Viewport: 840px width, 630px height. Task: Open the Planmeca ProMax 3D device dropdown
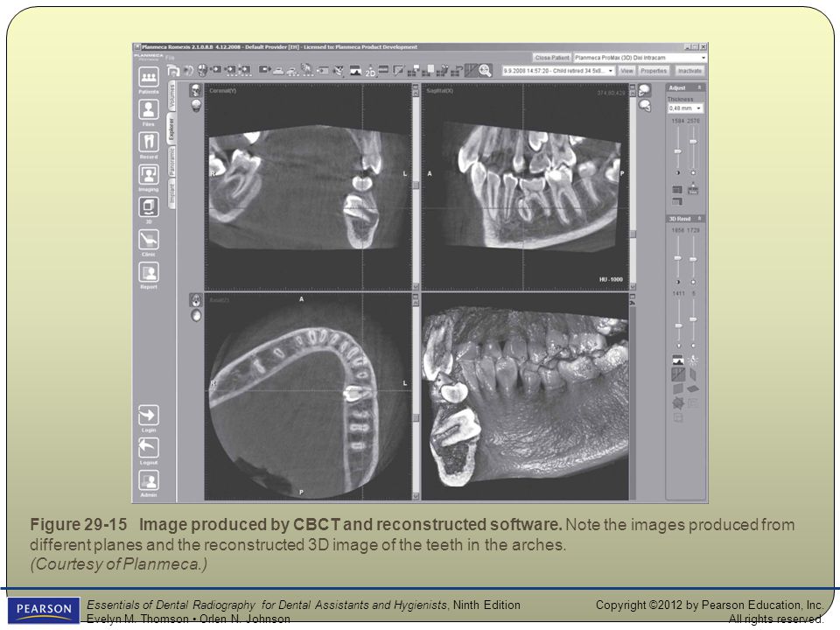coord(640,58)
